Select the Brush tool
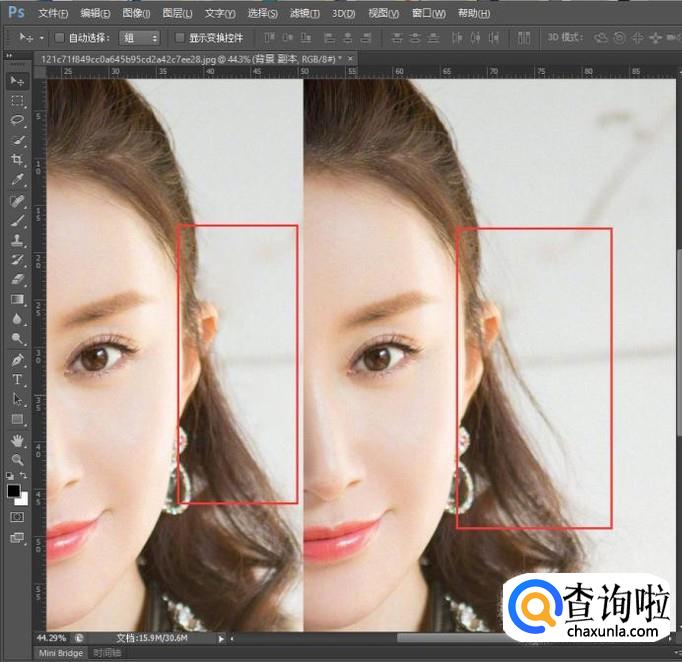This screenshot has width=682, height=662. tap(17, 220)
